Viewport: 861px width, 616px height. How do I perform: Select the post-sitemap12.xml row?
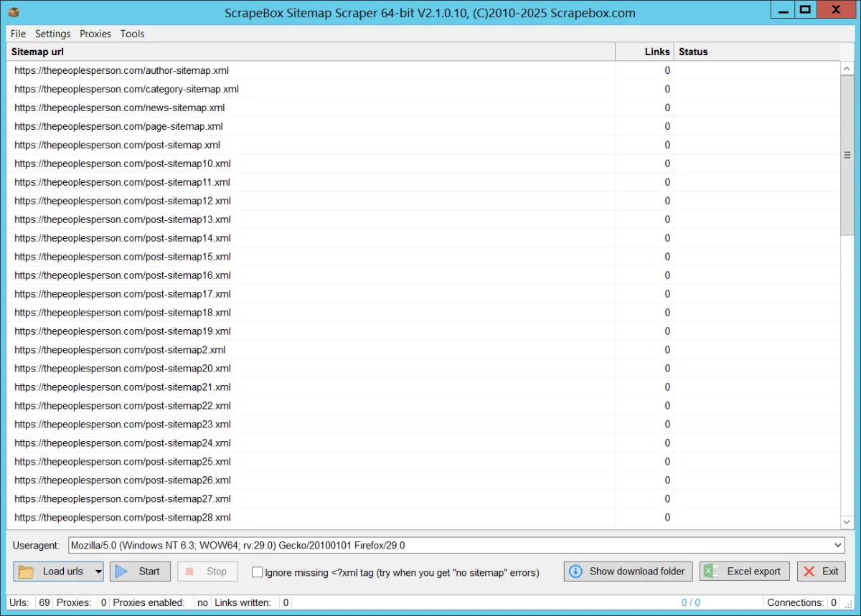coord(423,201)
